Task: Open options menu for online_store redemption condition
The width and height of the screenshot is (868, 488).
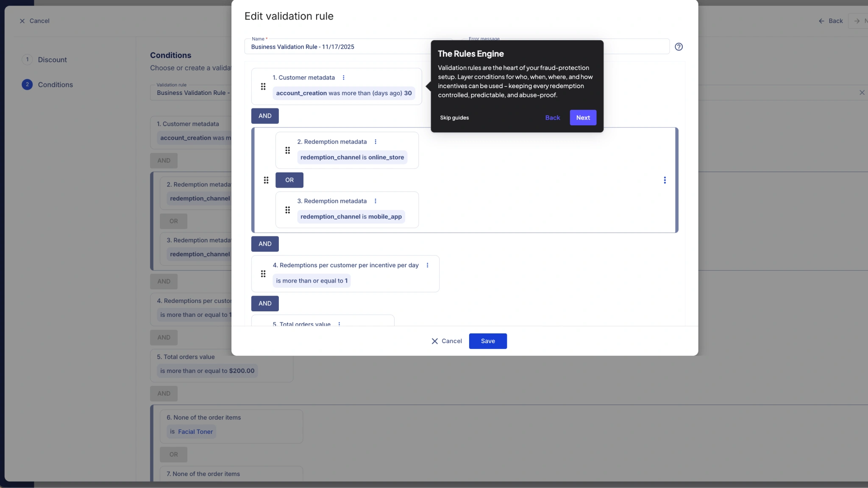Action: 375,142
